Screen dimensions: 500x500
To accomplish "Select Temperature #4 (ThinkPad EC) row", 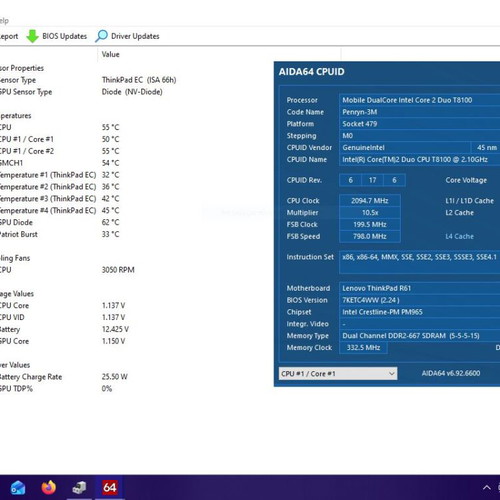I will click(60, 211).
